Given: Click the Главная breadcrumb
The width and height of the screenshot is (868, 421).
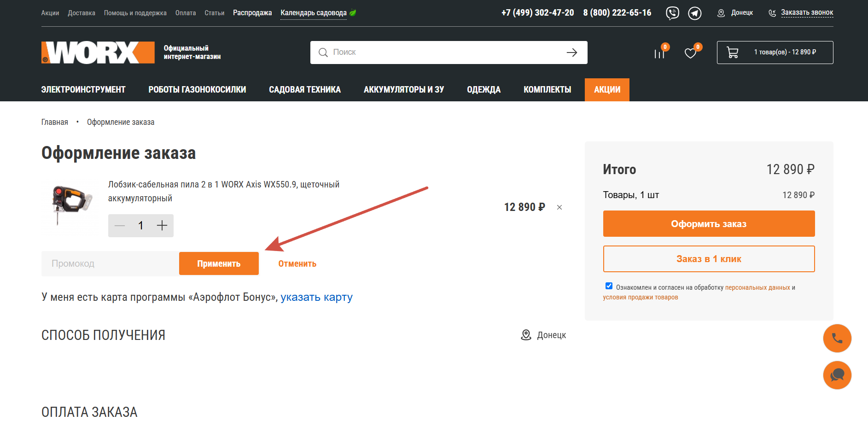Looking at the screenshot, I should pos(55,122).
